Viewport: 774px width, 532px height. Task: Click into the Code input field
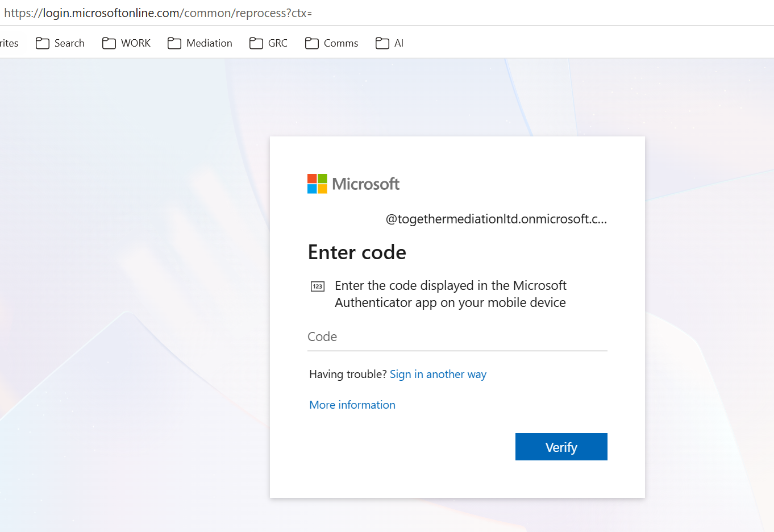click(457, 337)
